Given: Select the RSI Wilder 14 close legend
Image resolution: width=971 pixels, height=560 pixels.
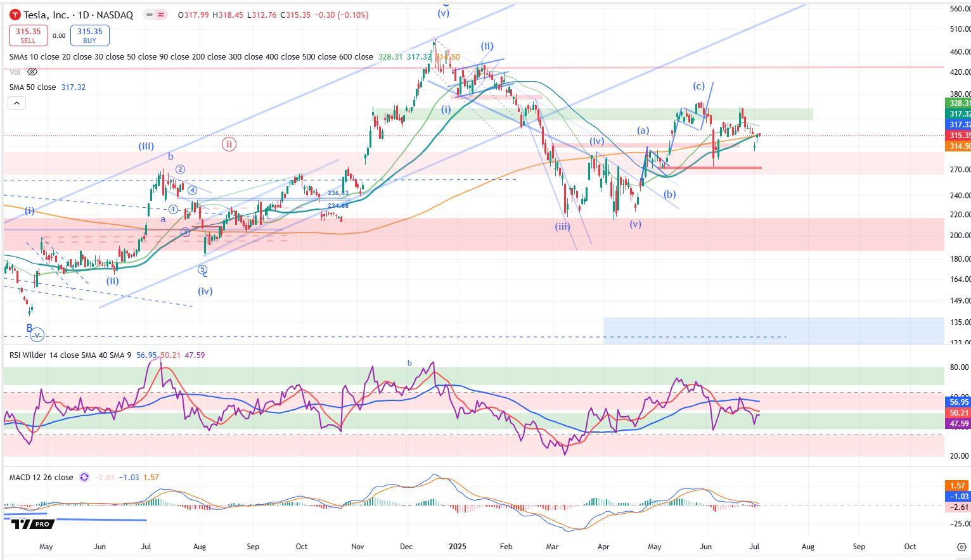Looking at the screenshot, I should [x=70, y=355].
